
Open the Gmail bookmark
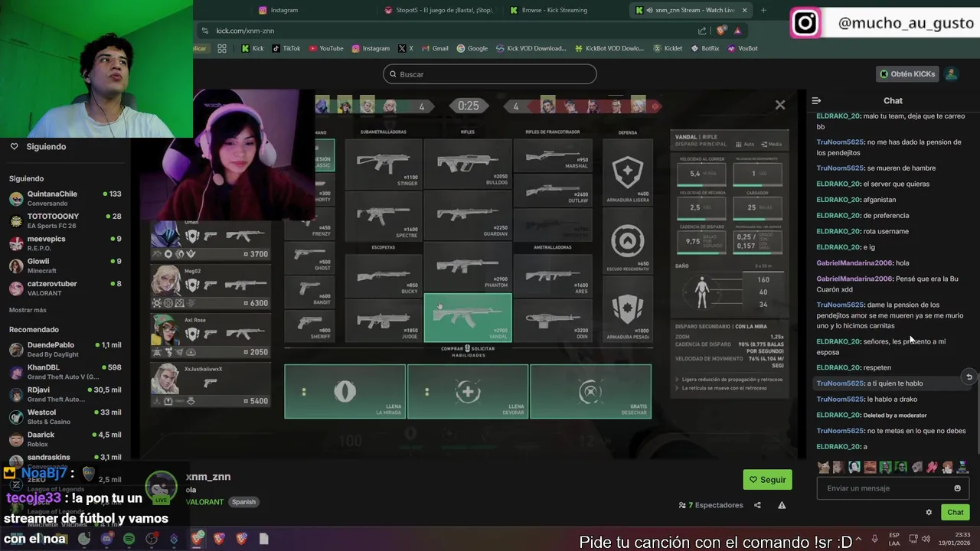tap(434, 48)
